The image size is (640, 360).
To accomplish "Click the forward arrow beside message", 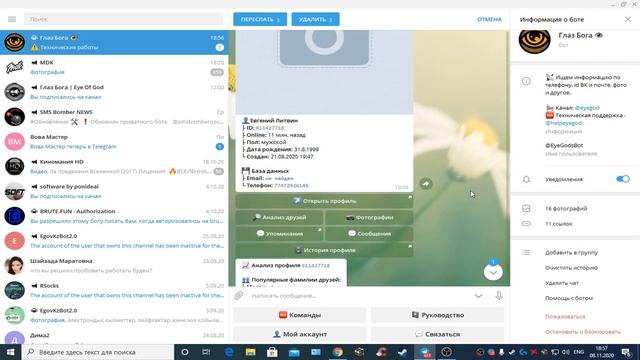I will point(426,184).
